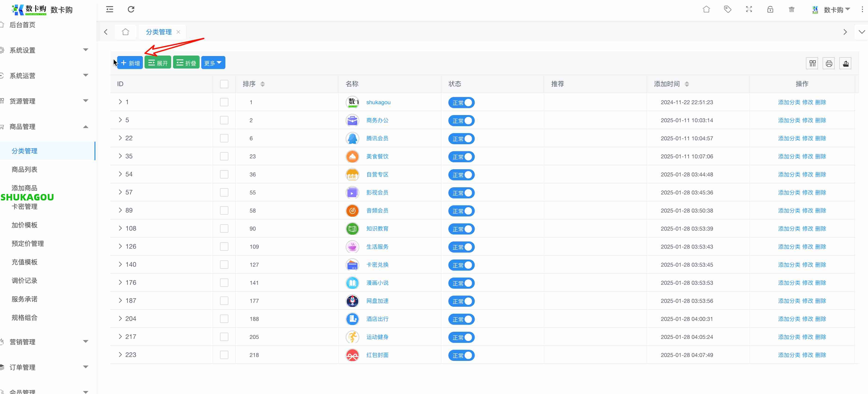Click the trash clear-cache icon in header
This screenshot has height=394, width=868.
pyautogui.click(x=792, y=9)
